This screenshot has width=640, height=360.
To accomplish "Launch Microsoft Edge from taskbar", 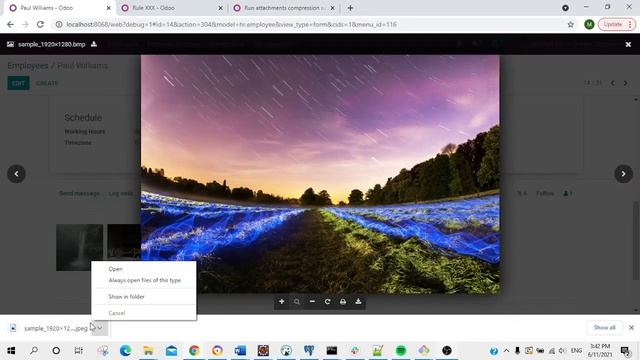I will pyautogui.click(x=126, y=350).
